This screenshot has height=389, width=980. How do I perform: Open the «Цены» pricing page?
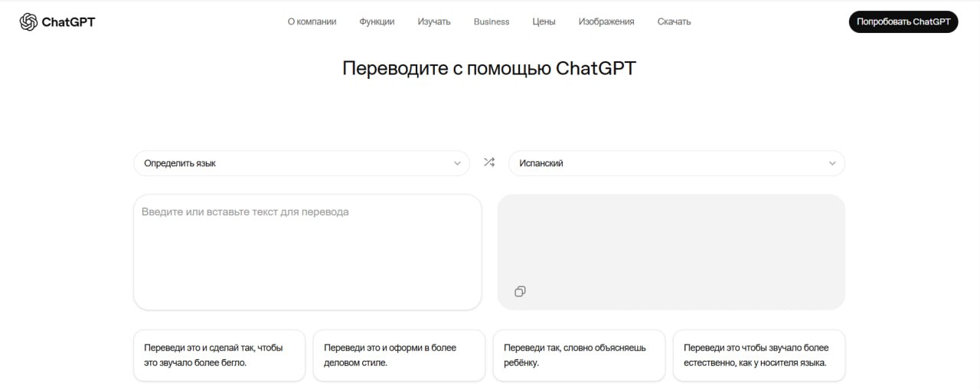click(x=544, y=21)
